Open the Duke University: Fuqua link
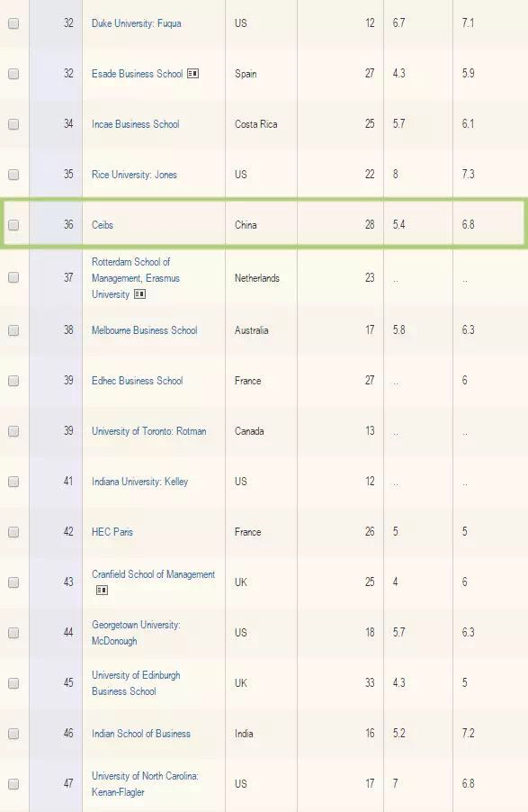Image resolution: width=528 pixels, height=812 pixels. click(136, 23)
